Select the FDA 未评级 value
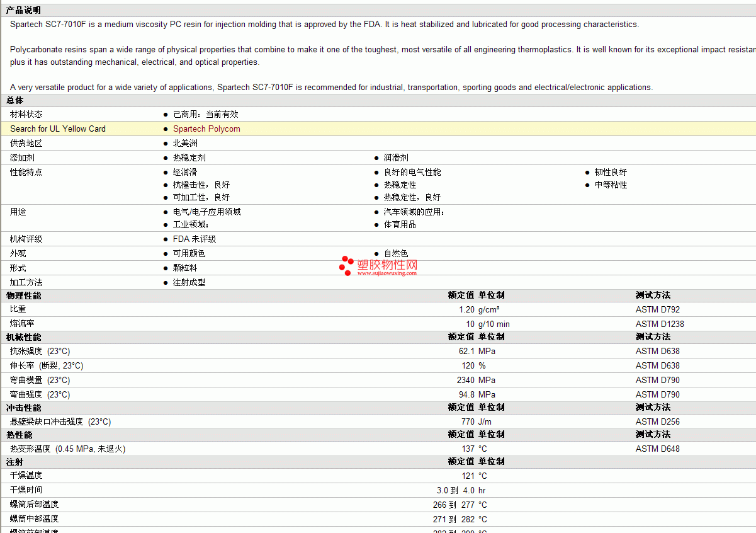Image resolution: width=756 pixels, height=533 pixels. click(x=195, y=239)
